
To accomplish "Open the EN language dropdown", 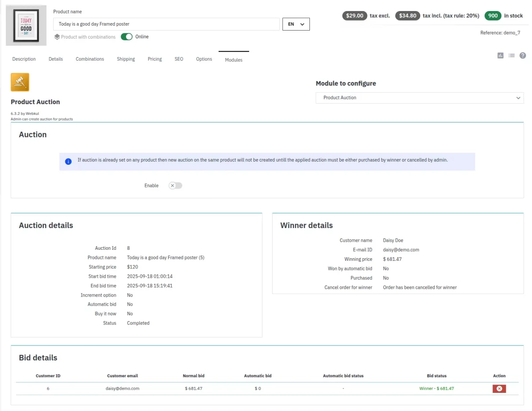I will [x=296, y=24].
